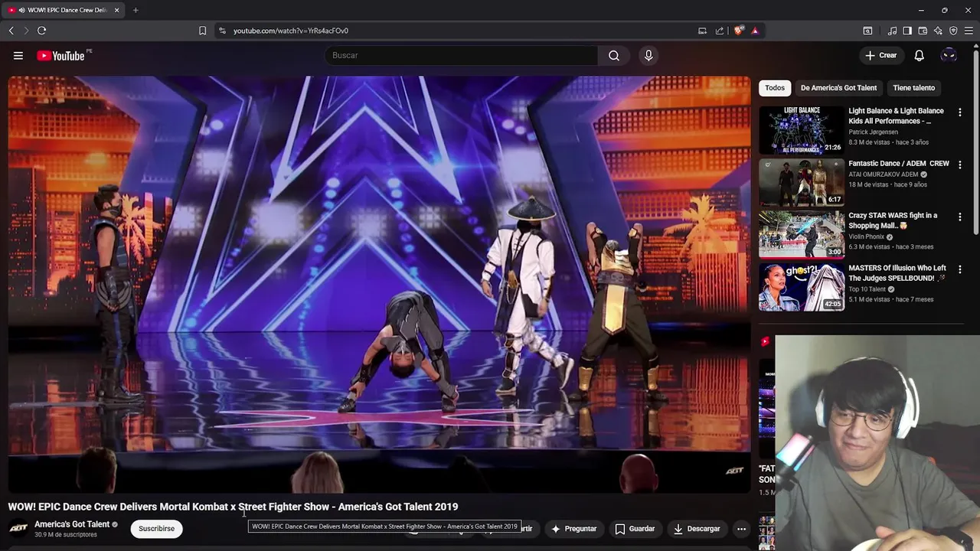This screenshot has width=980, height=551.
Task: Open Crazy STAR WARS fight title link
Action: click(x=893, y=220)
